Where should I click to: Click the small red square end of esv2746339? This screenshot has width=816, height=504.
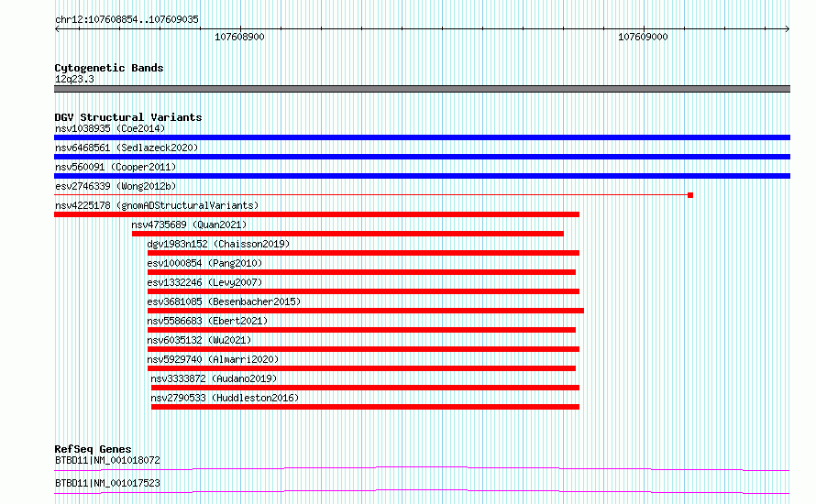690,195
